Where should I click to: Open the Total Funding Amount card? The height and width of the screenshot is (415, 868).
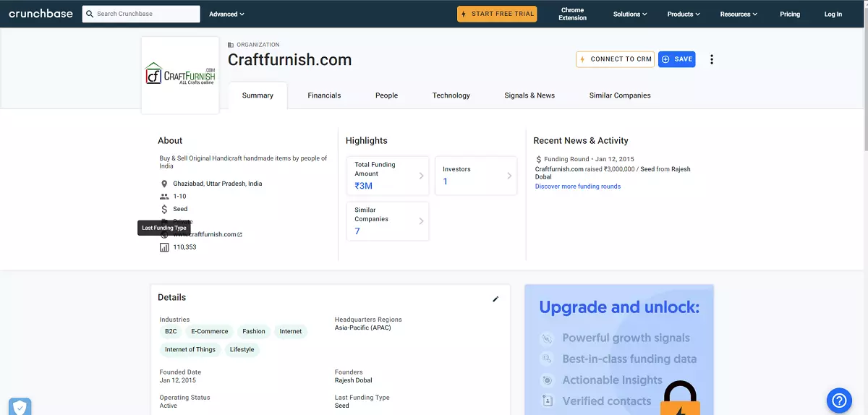point(388,176)
